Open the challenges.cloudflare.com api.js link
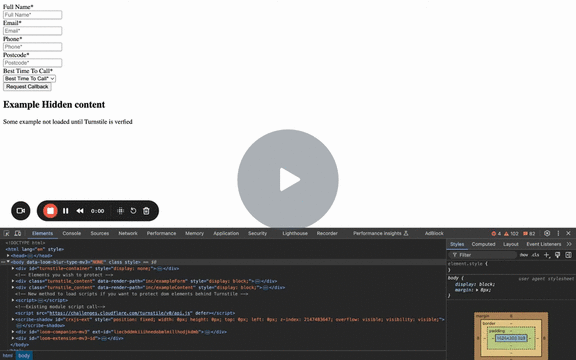Image resolution: width=576 pixels, height=360 pixels. coord(120,313)
